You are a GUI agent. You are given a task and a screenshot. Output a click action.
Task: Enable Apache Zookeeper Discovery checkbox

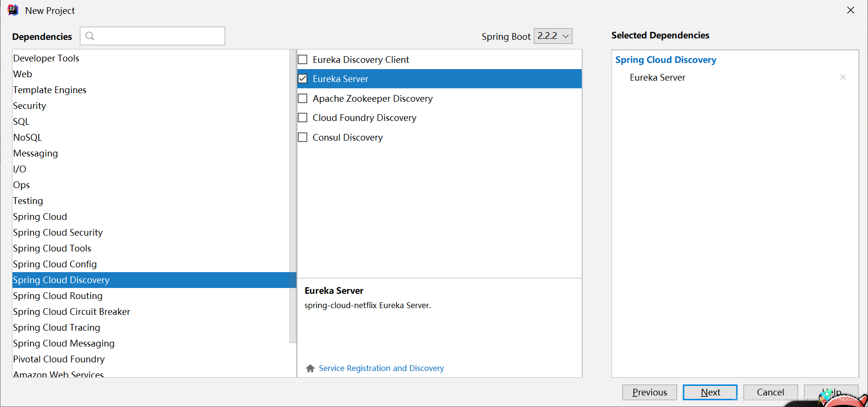[x=303, y=98]
